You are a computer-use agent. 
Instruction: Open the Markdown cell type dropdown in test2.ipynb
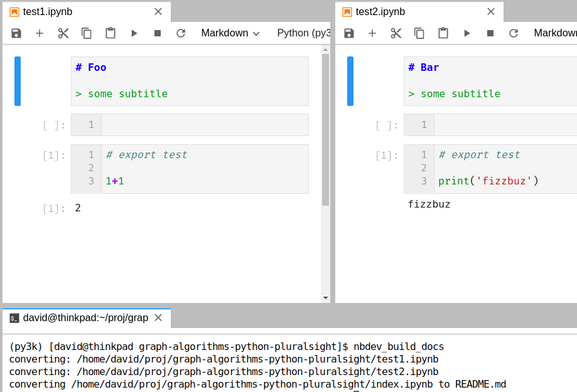556,33
